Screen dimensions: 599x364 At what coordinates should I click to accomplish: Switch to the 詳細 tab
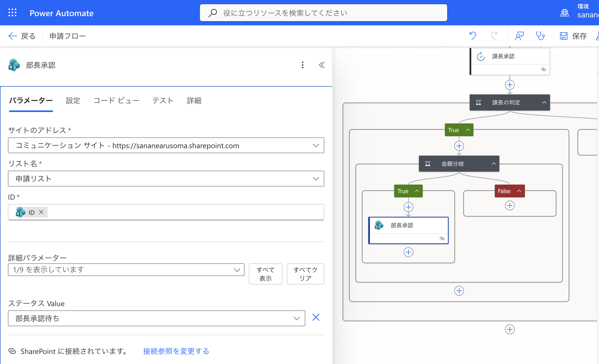[194, 100]
